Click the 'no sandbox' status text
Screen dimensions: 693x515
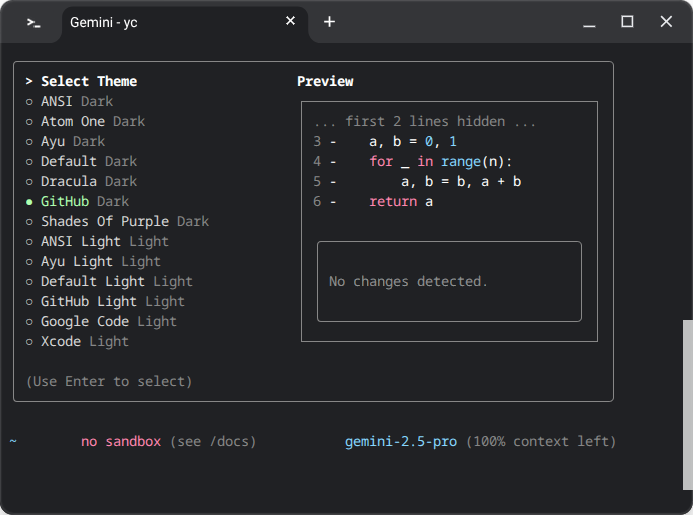[121, 442]
